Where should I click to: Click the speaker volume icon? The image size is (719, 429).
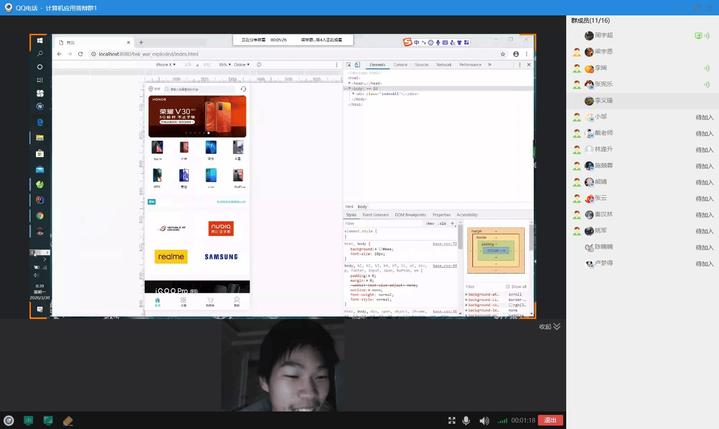point(485,421)
